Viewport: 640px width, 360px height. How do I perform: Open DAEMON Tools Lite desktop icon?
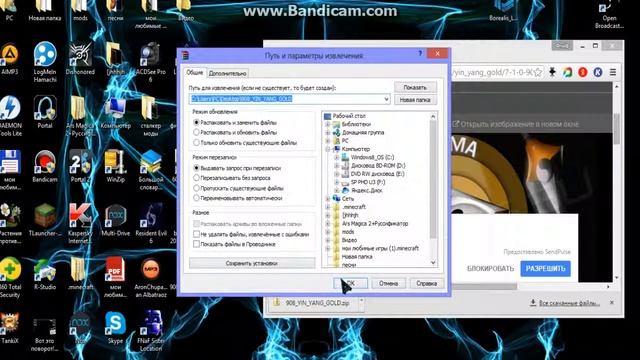10,116
